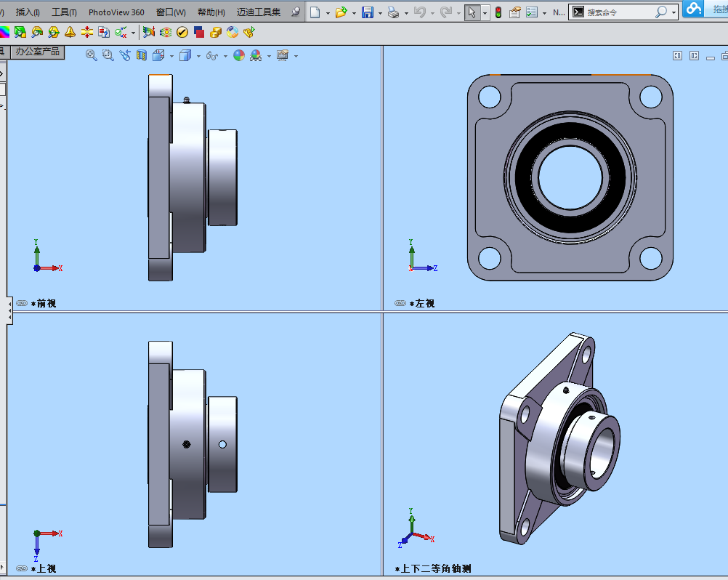Expand the Open file dropdown arrow

click(354, 13)
